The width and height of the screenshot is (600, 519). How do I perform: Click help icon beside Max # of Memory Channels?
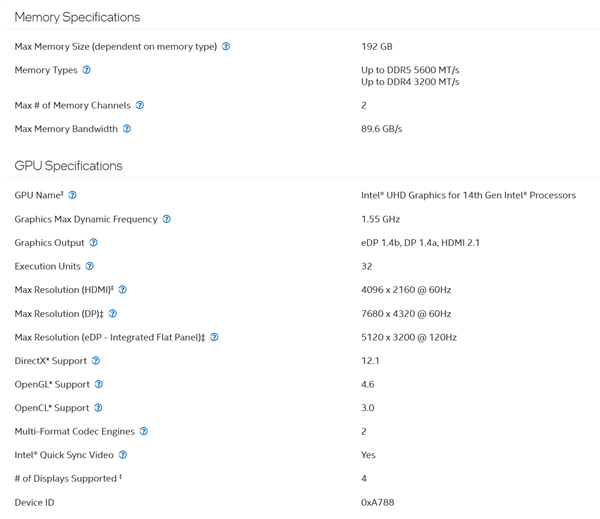tap(140, 105)
